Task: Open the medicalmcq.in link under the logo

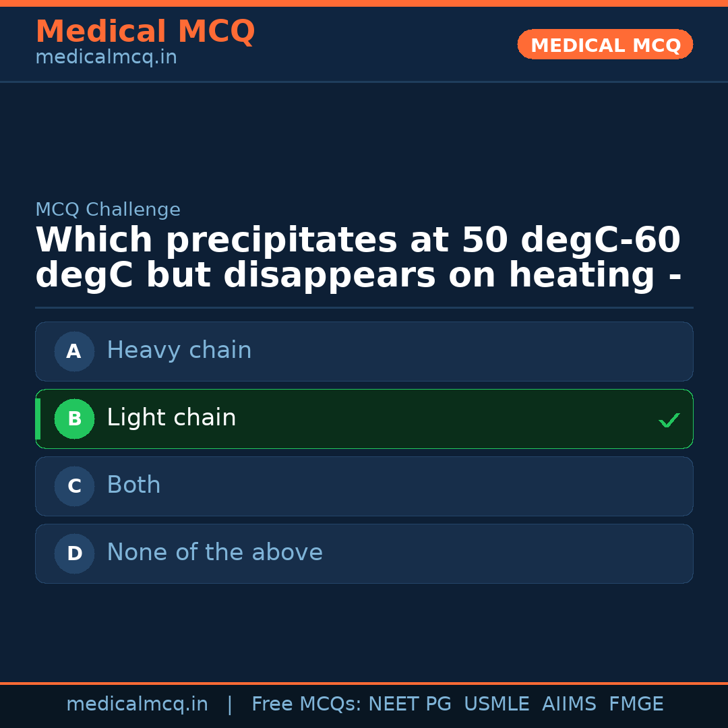Action: (x=105, y=57)
